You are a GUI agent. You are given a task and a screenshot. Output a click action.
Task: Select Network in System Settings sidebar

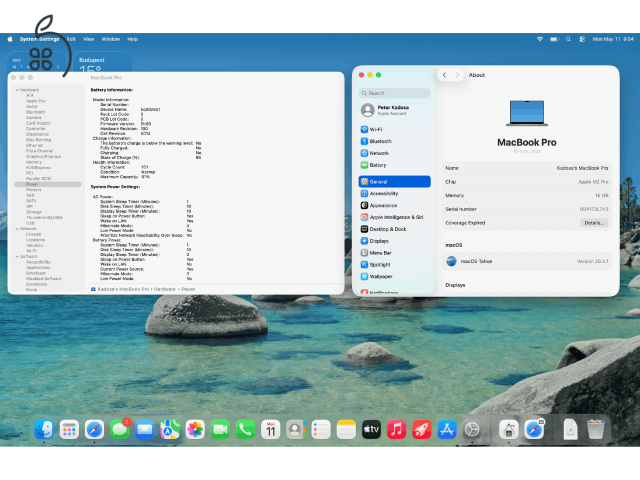394,153
